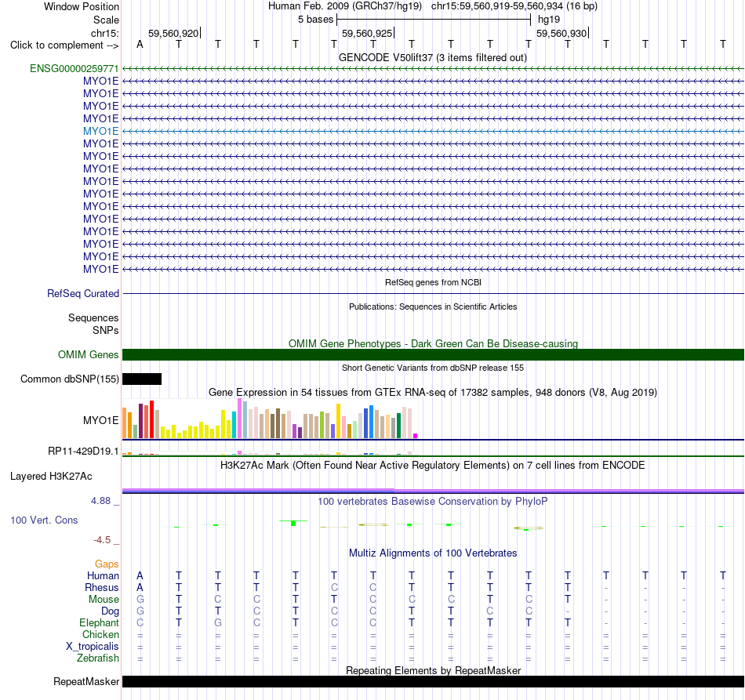
Task: Click the RP11-429D19.1 expression label
Action: point(83,452)
